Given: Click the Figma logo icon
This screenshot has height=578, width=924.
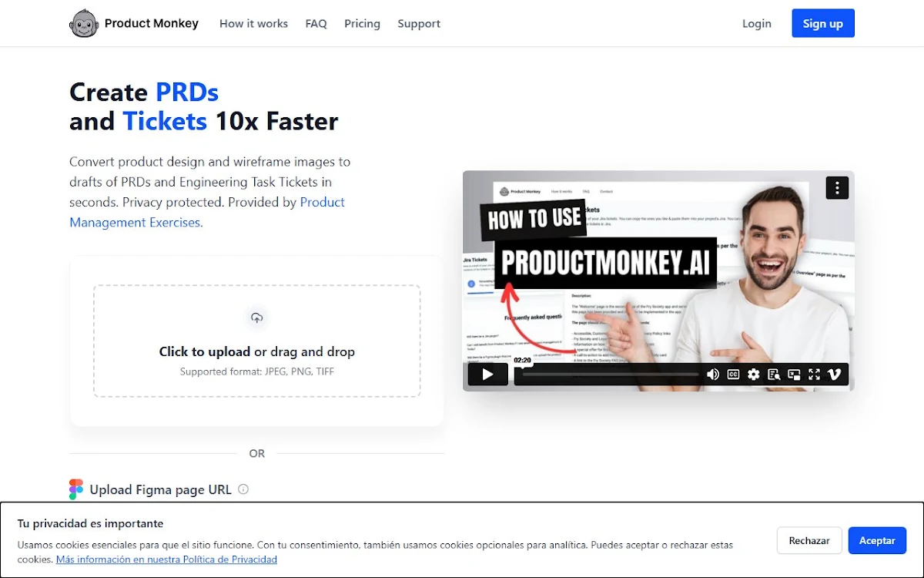Looking at the screenshot, I should tap(76, 489).
